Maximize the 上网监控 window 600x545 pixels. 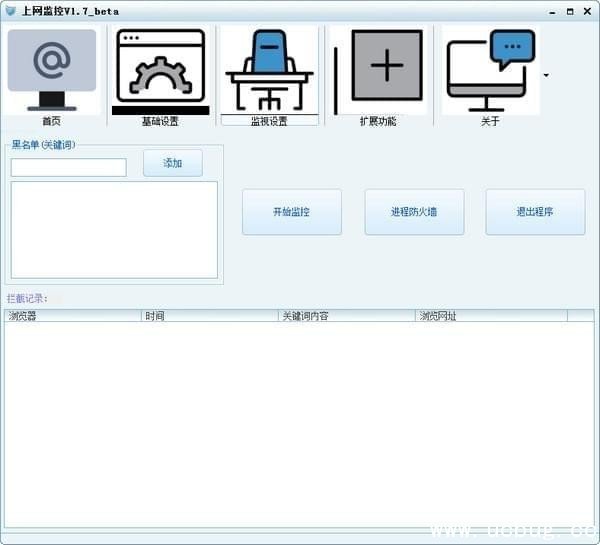(x=570, y=12)
